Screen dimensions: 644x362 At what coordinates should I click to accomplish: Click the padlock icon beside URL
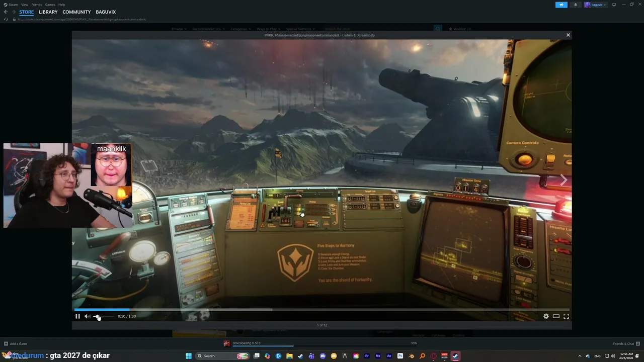pos(14,19)
